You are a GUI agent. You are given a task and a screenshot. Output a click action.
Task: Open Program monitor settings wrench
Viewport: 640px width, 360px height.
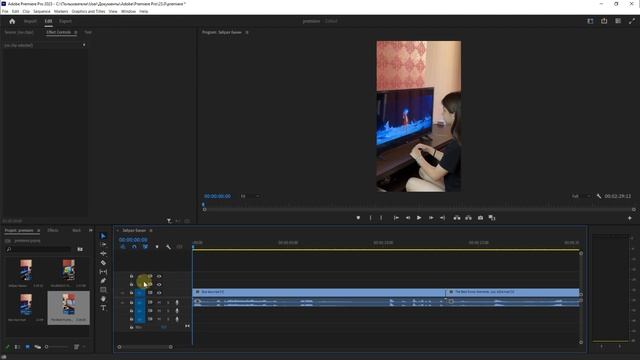(599, 196)
